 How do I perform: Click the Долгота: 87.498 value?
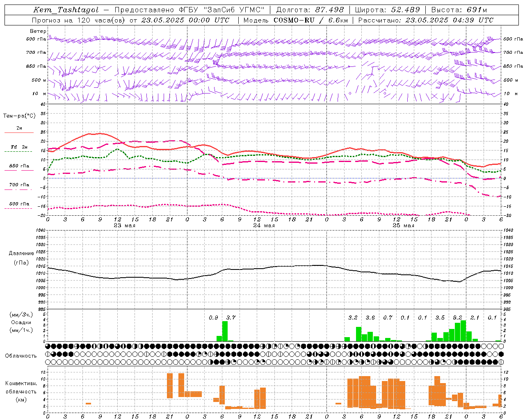[310, 10]
